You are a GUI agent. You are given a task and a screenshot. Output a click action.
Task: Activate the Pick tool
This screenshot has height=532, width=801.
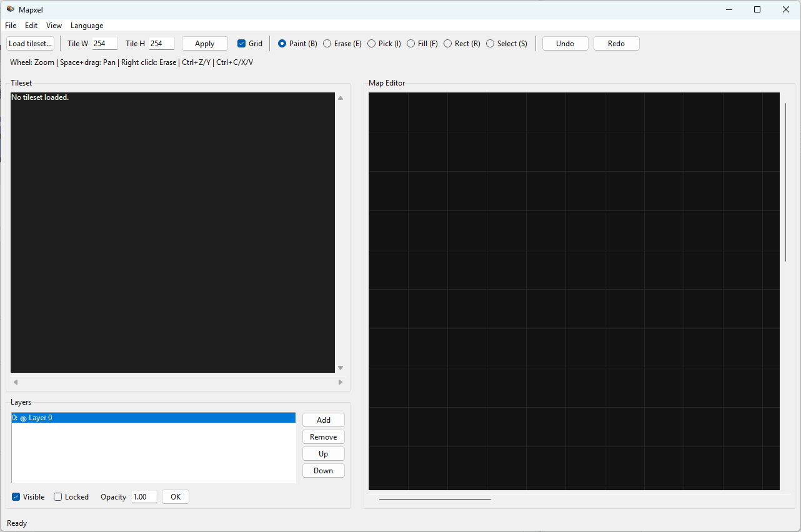point(372,43)
